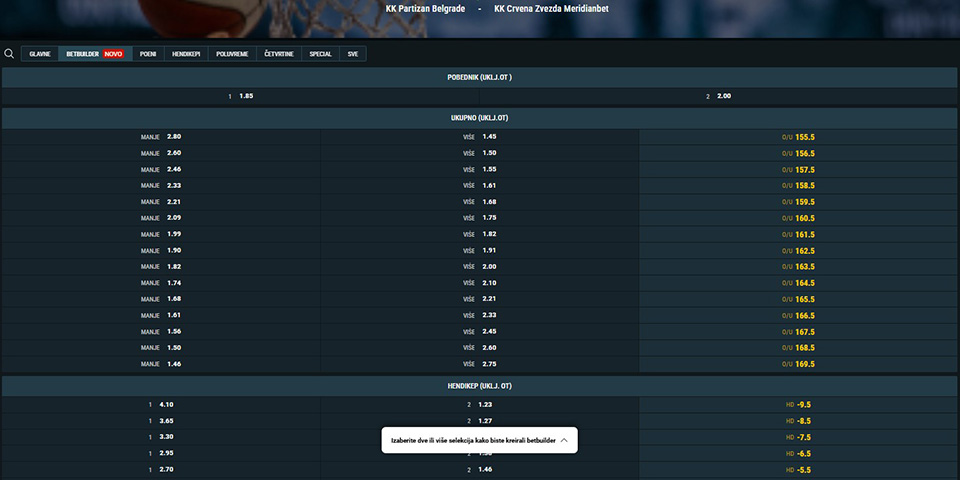Pick handicap 1 at 3.65

[x=161, y=421]
